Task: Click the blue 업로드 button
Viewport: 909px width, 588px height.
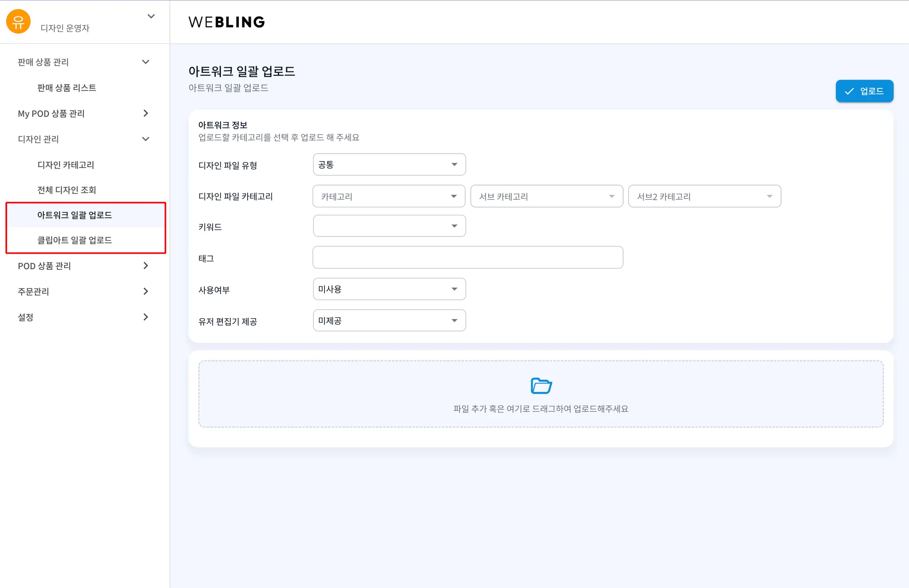Action: coord(864,91)
